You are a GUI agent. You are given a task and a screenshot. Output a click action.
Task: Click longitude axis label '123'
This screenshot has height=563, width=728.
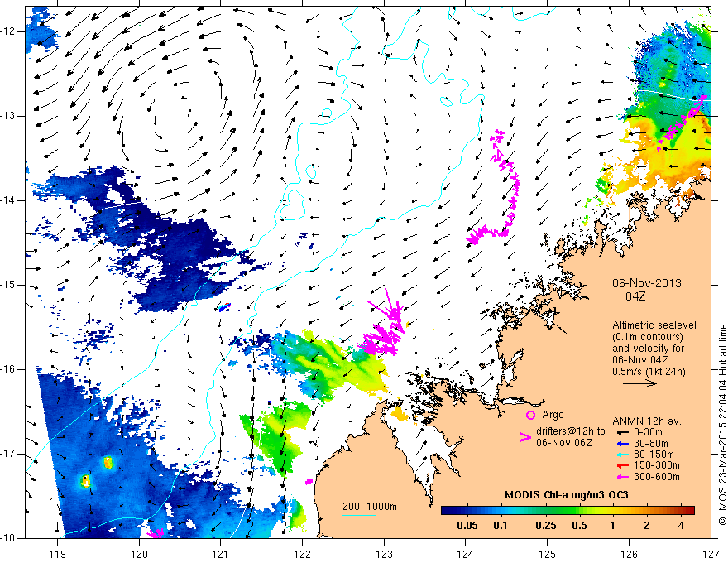pyautogui.click(x=384, y=554)
